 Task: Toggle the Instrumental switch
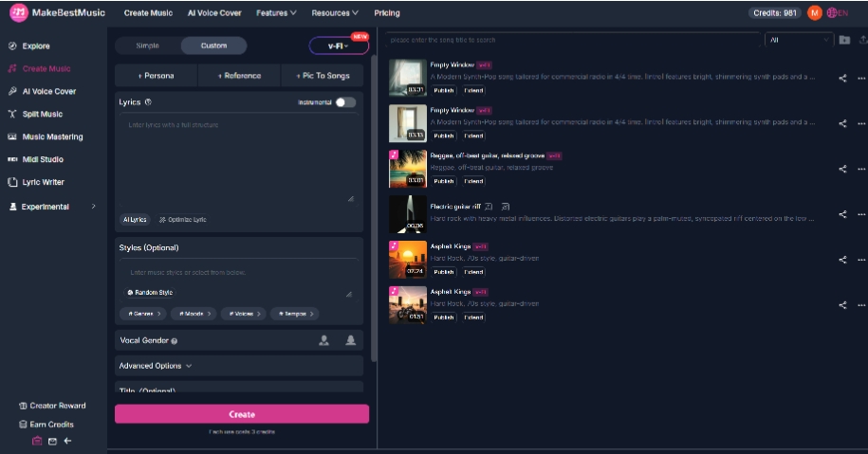point(345,102)
